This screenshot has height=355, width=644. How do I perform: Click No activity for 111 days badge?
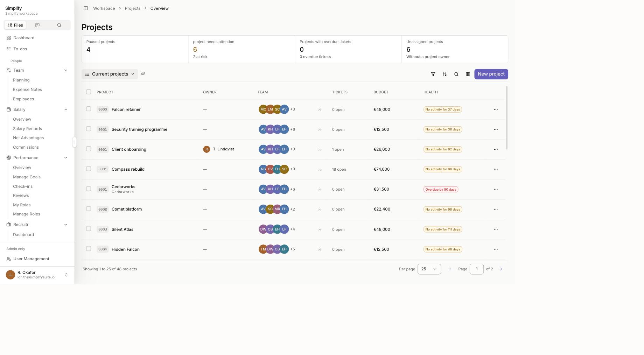[442, 229]
